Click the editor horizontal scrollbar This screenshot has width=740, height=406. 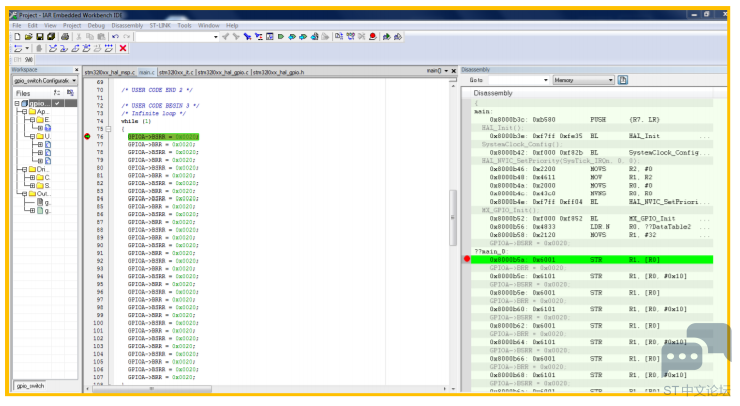point(151,389)
